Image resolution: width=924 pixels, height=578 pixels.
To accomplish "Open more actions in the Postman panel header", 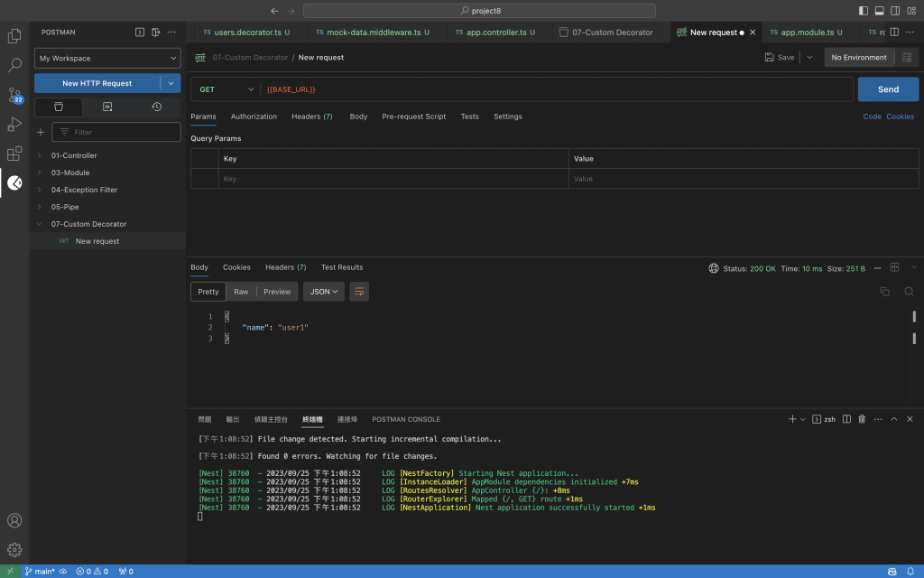I will (171, 33).
